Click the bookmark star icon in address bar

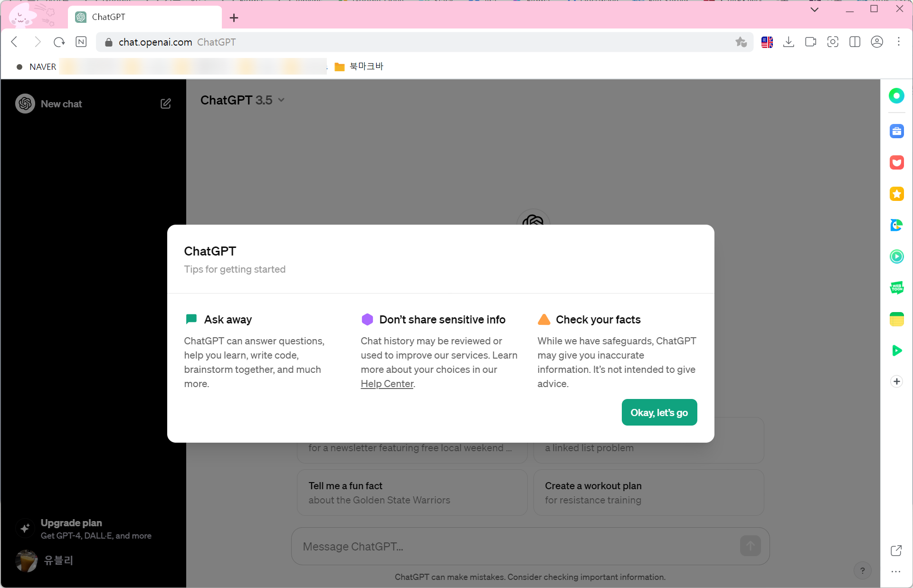(741, 42)
